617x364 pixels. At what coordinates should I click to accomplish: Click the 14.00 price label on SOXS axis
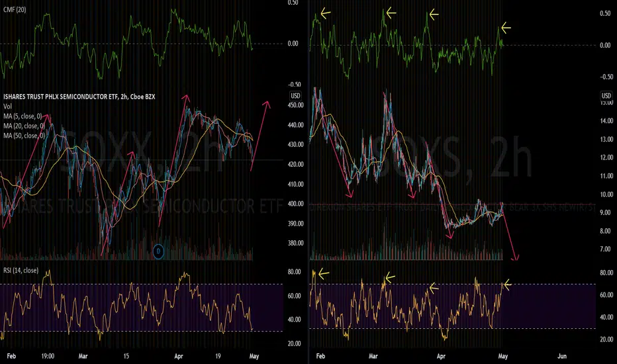(x=606, y=121)
